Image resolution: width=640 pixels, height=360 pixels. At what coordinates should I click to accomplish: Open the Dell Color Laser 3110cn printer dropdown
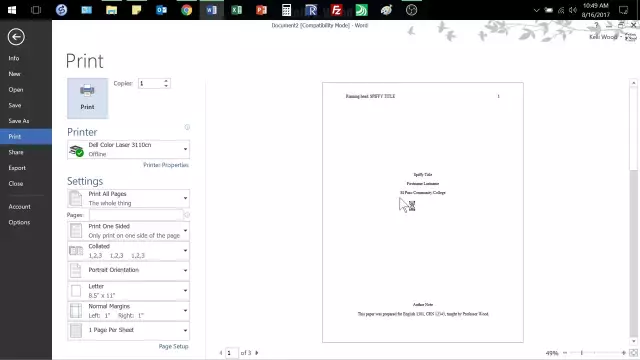(x=128, y=149)
